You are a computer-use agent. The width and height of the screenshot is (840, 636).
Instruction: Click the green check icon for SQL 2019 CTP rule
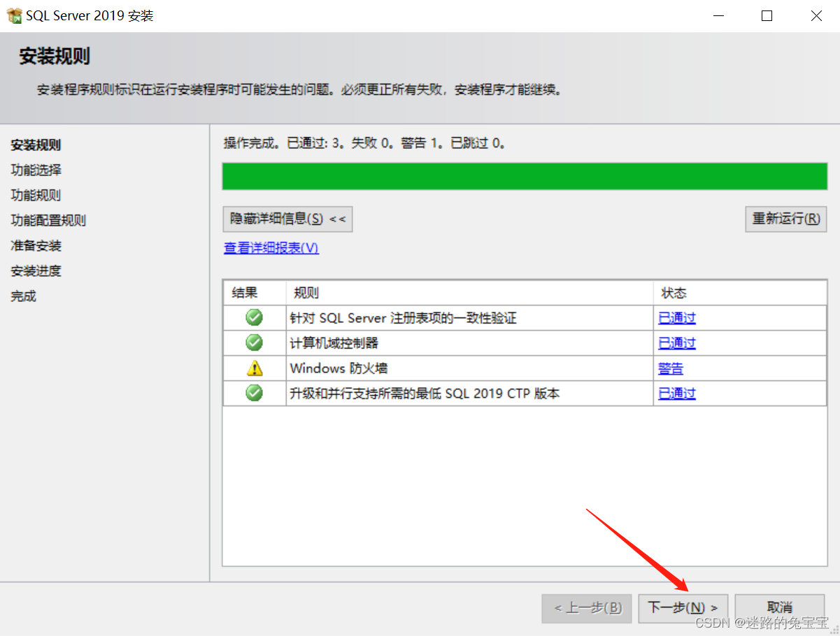click(x=255, y=393)
